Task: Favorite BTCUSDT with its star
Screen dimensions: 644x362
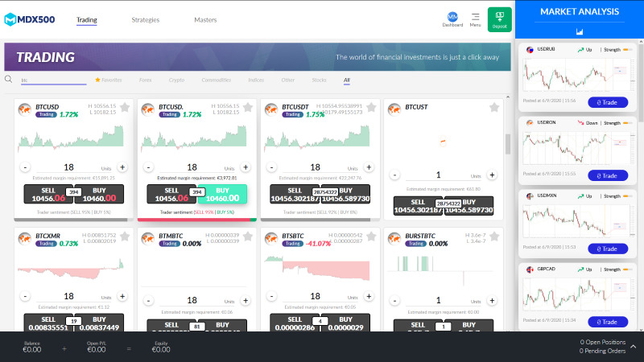Action: coord(371,108)
